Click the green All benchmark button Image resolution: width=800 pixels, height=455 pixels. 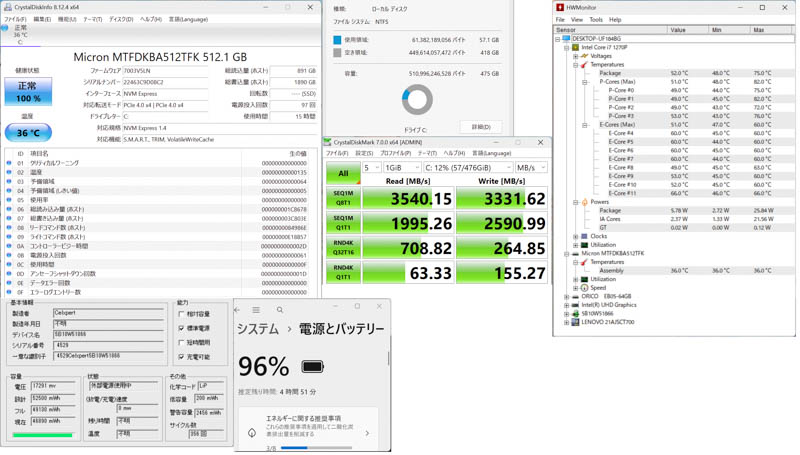click(x=343, y=173)
